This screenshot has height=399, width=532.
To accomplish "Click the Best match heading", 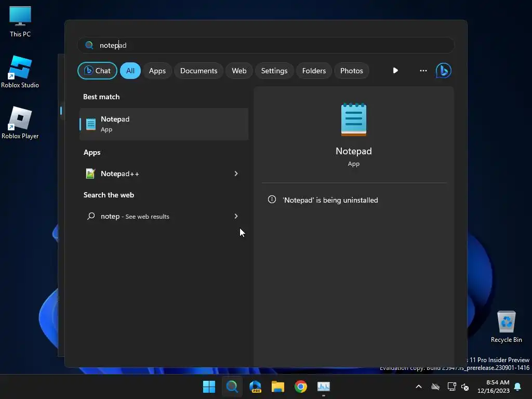I will pos(101,97).
